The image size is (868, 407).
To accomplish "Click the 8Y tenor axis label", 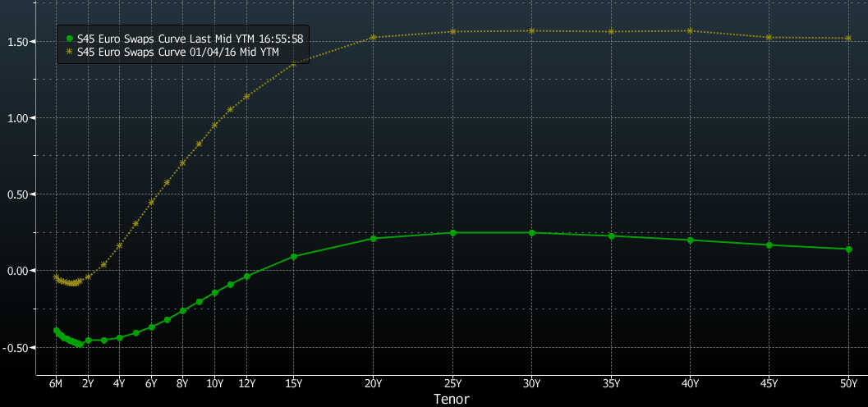I will click(x=183, y=384).
